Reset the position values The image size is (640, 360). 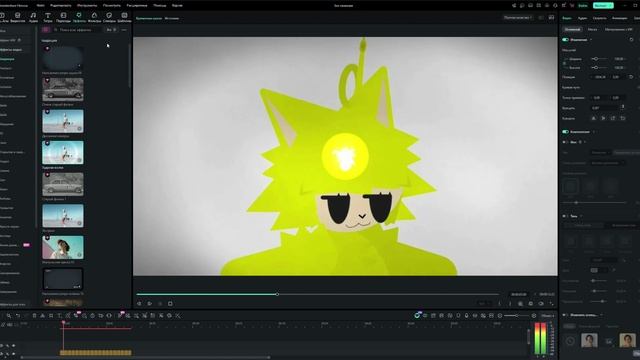(631, 77)
